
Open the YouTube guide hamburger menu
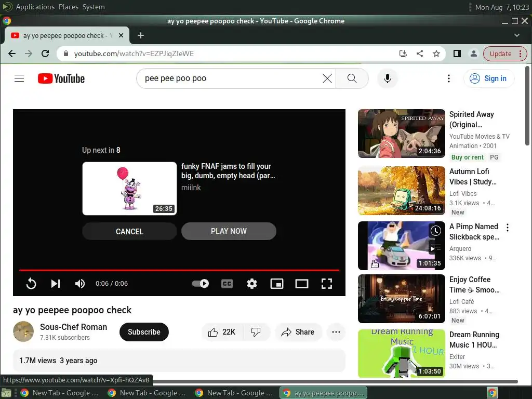[x=19, y=78]
